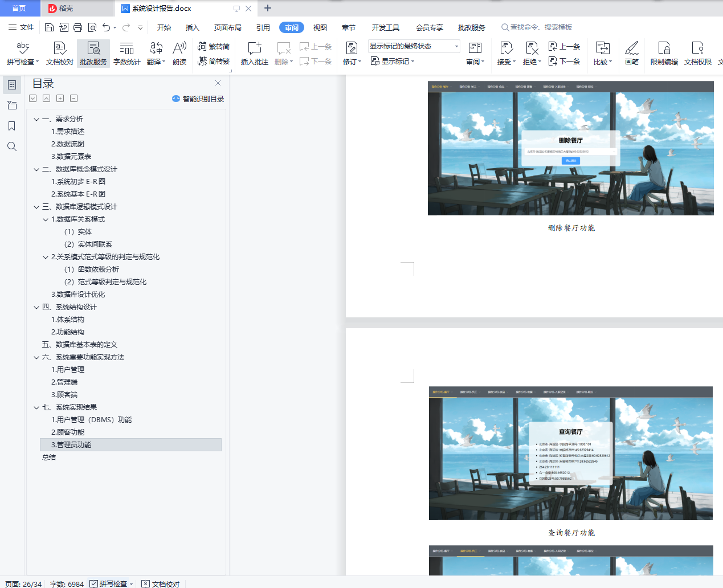Screen dimensions: 723x588
Task: Collapse 七、系统实现结果 node
Action: pos(36,407)
